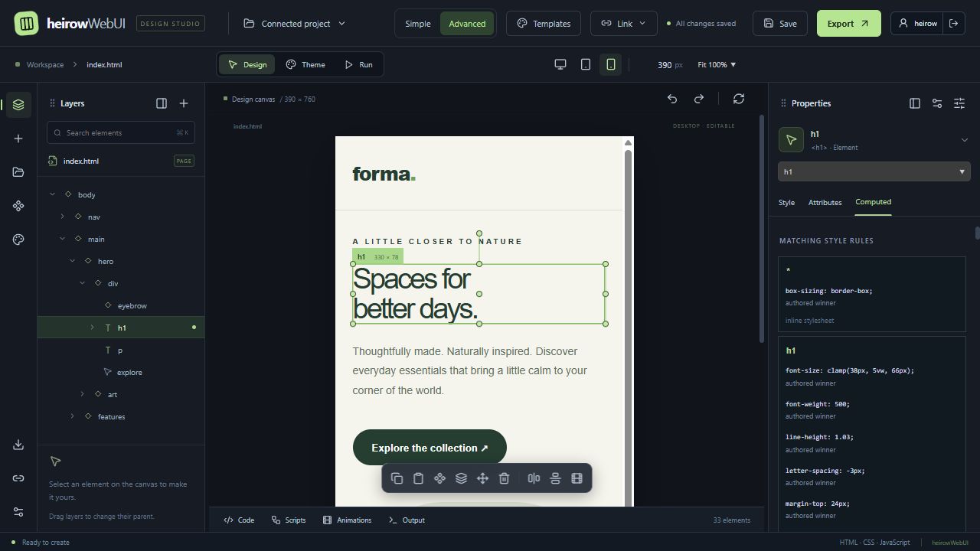
Task: Open the Templates gallery
Action: pos(544,24)
